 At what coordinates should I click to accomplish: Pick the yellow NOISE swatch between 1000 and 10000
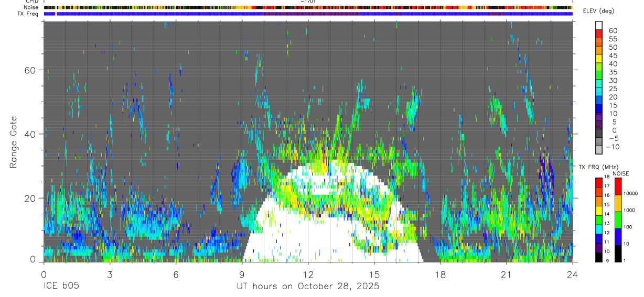click(x=618, y=203)
